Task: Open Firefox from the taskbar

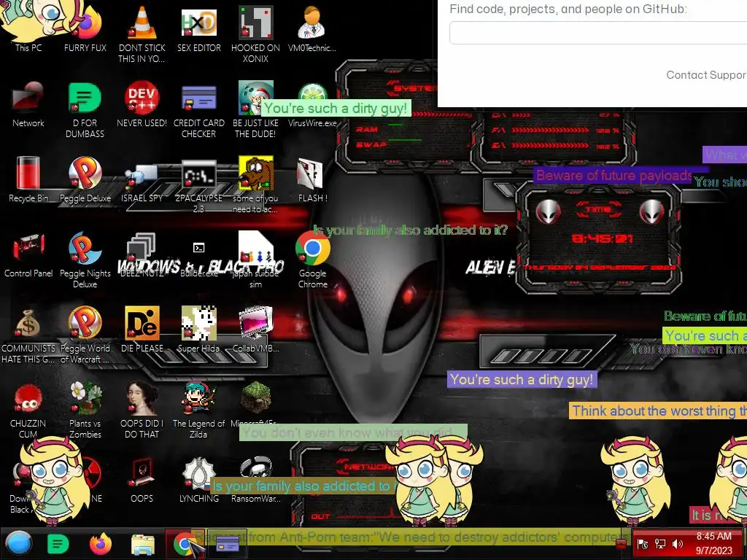Action: 100,543
